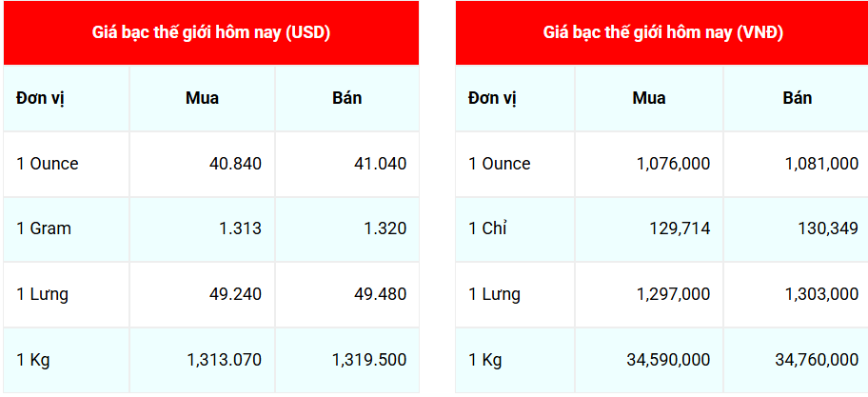Select the 1 Ounce row in USD table

point(211,164)
